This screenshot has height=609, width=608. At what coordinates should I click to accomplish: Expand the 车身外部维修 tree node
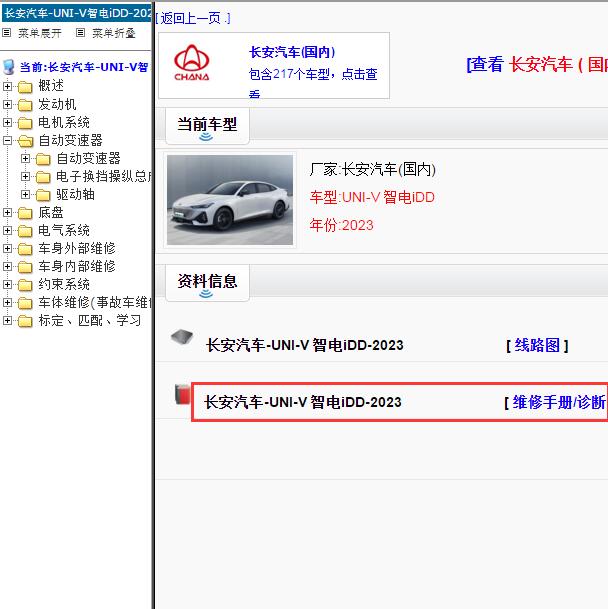click(x=7, y=248)
